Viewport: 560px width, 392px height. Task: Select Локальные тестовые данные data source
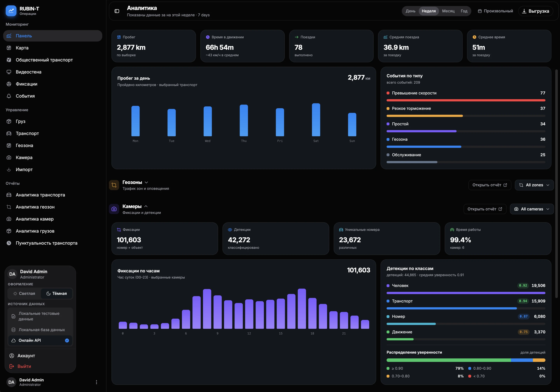40,316
